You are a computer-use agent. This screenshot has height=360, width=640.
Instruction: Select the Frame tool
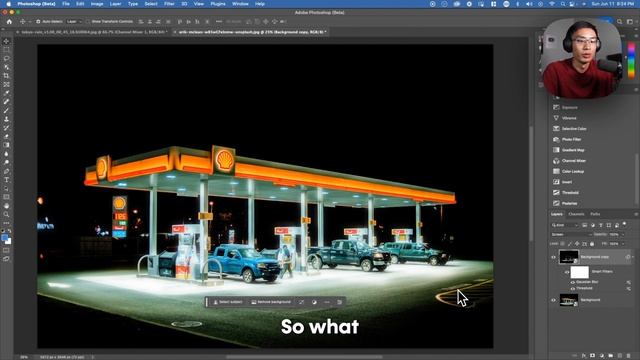[7, 84]
